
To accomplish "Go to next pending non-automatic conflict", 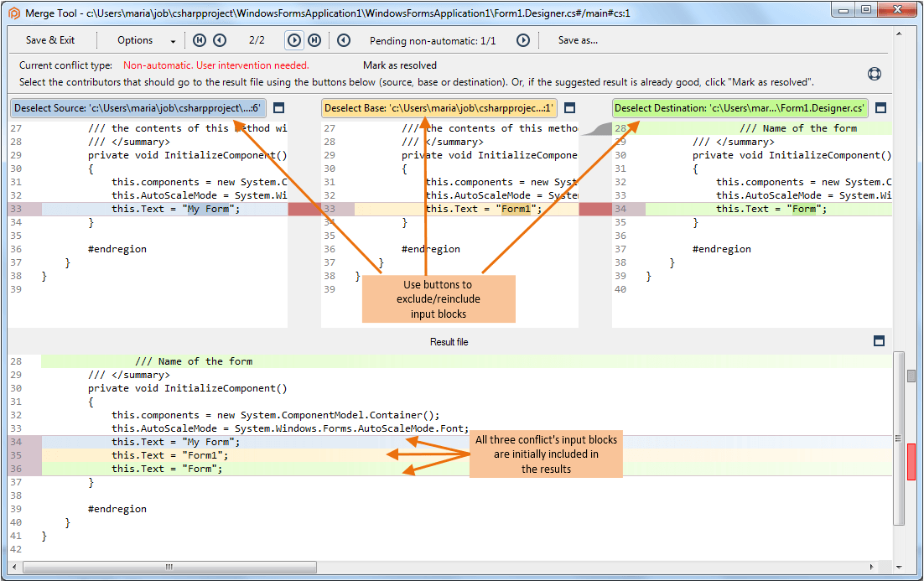I will [523, 40].
